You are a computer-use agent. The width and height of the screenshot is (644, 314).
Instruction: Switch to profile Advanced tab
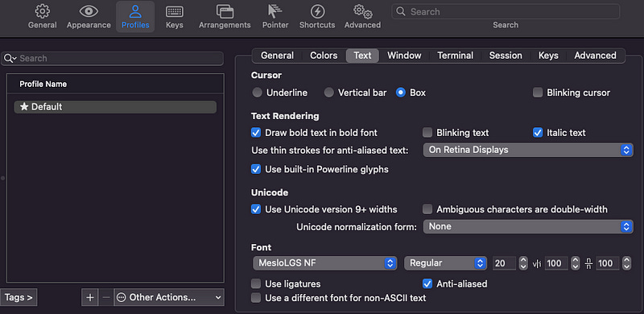click(595, 56)
